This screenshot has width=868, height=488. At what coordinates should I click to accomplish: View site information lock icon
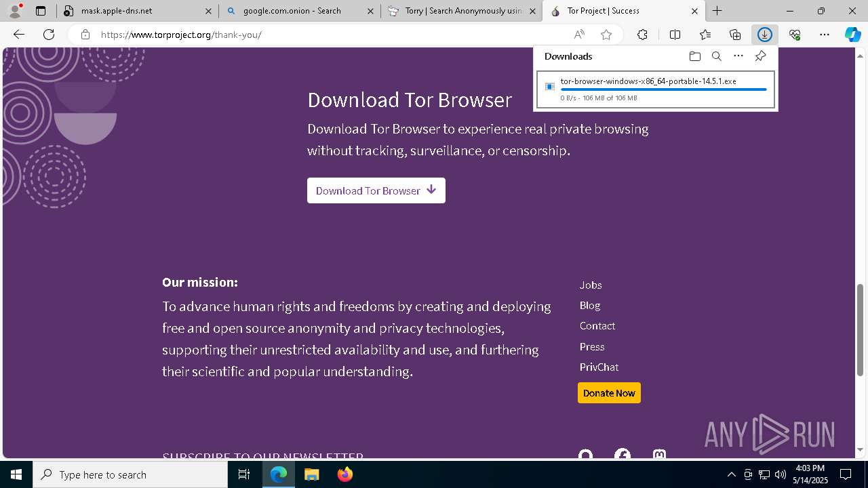(85, 35)
